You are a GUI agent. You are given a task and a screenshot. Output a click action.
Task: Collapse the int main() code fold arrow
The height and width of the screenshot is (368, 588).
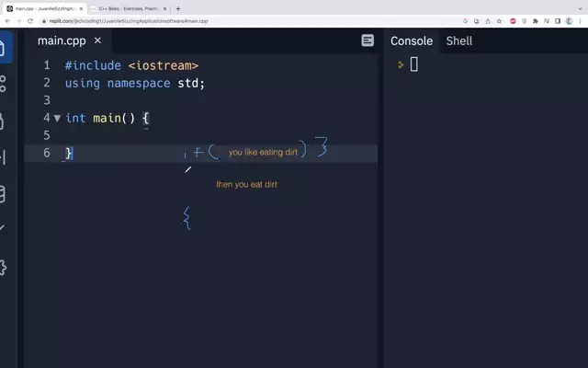pyautogui.click(x=57, y=119)
